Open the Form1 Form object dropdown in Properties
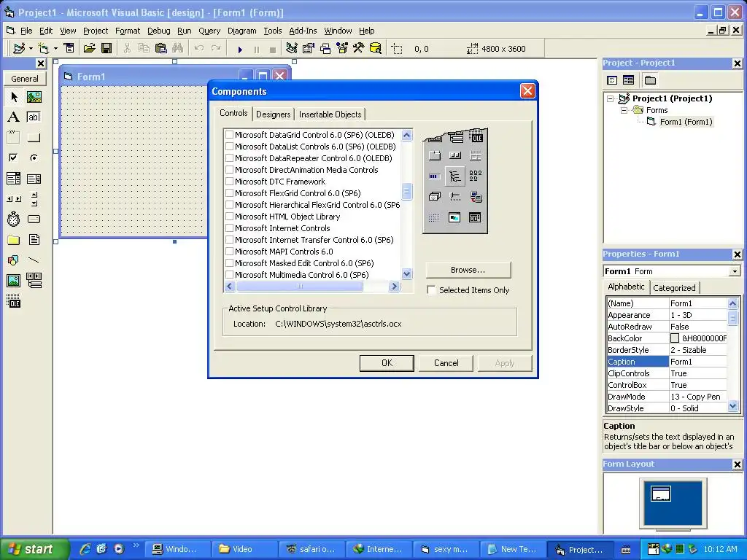This screenshot has width=747, height=560. click(x=735, y=271)
